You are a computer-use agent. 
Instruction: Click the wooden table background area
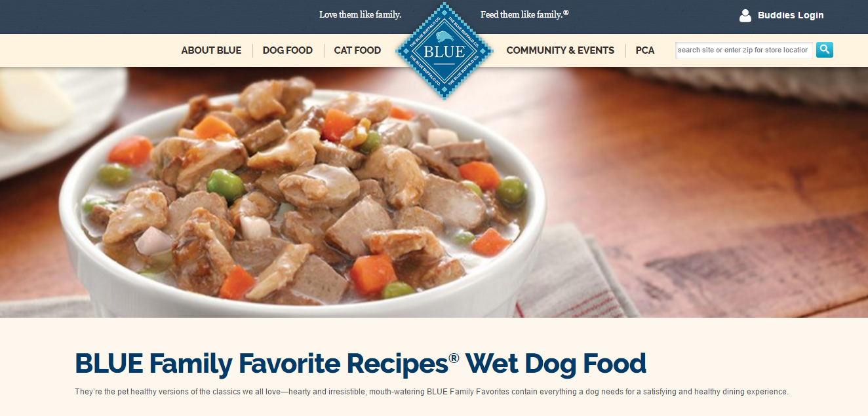click(721, 197)
